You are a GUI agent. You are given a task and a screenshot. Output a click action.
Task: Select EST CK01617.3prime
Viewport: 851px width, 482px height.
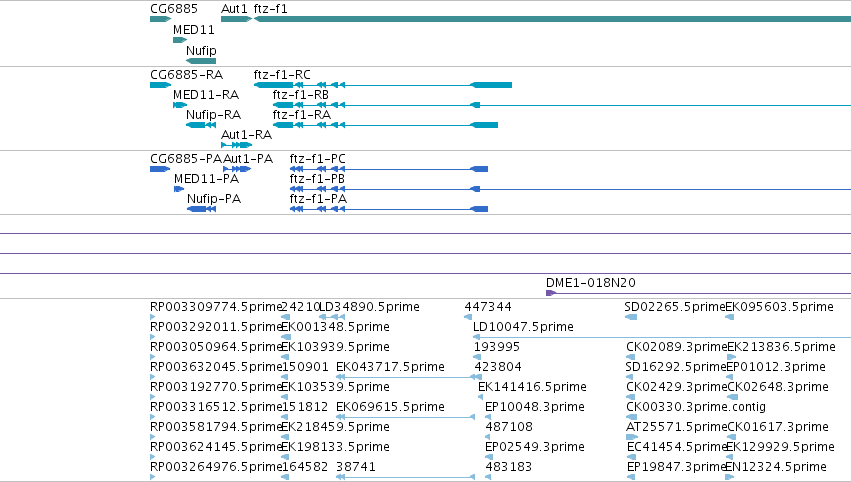tap(778, 427)
